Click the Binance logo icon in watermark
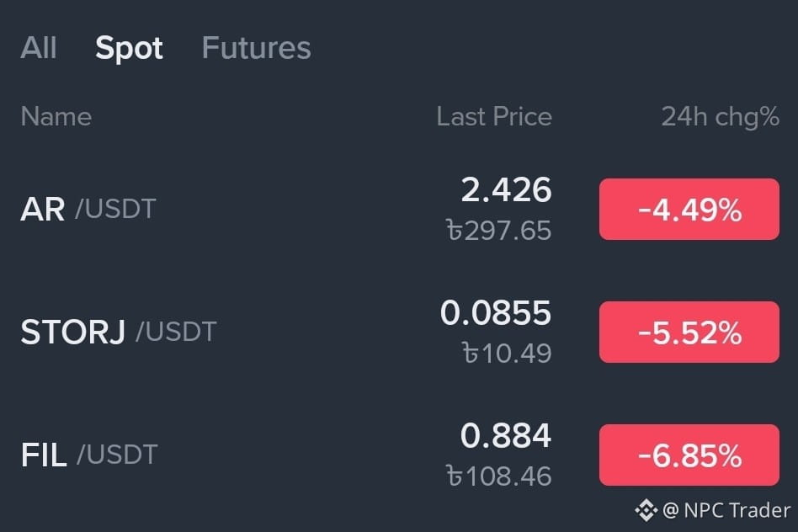The width and height of the screenshot is (798, 532). click(646, 510)
